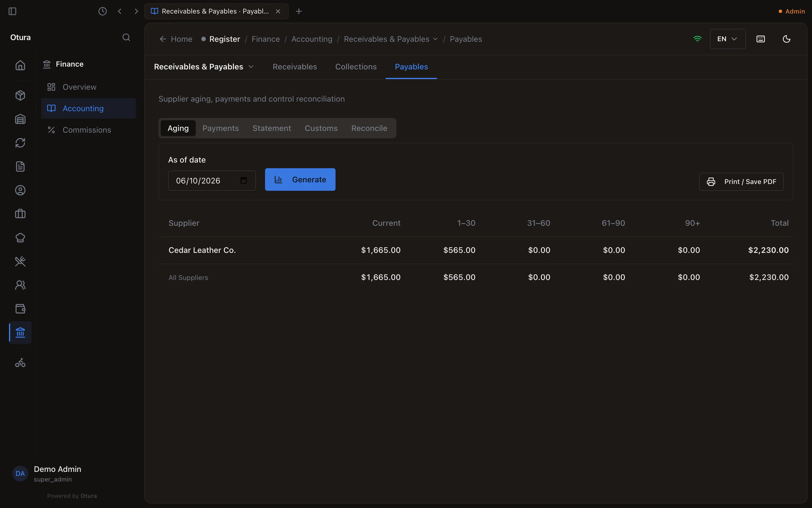Toggle the sidebar panel icon
The image size is (812, 508).
12,11
